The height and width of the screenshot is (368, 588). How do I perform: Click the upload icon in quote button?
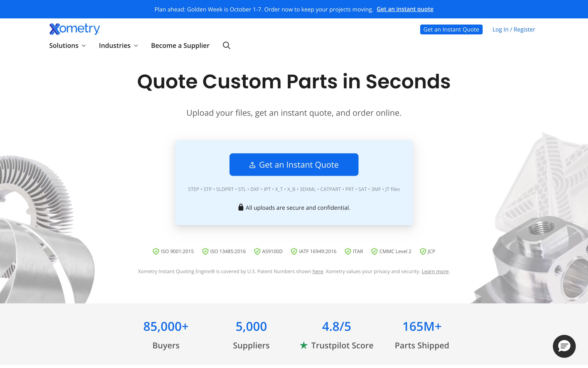pos(252,165)
